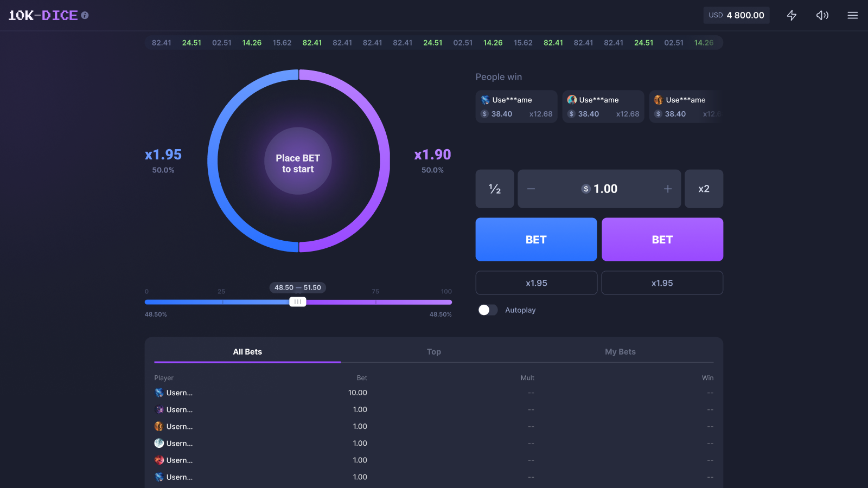
Task: Click the USD 4 800.00 balance display
Action: click(736, 15)
